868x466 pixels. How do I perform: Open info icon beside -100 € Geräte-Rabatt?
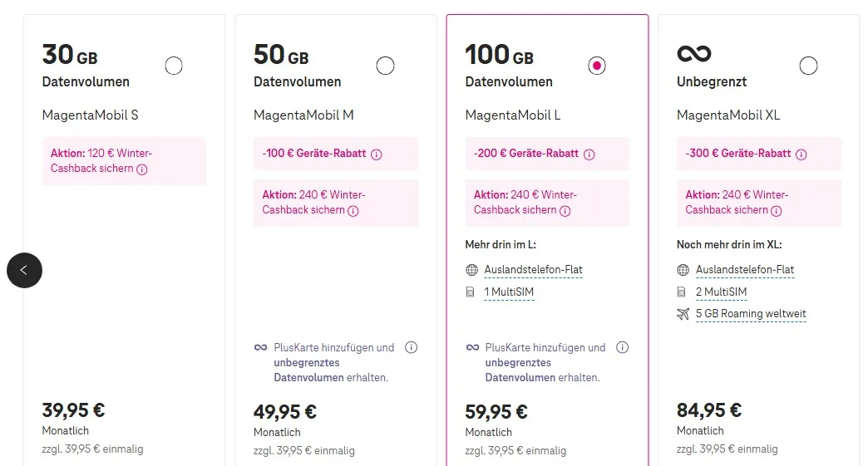point(377,154)
